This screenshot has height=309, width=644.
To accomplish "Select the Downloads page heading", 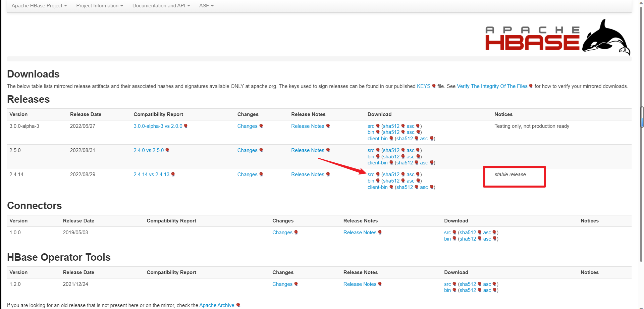I will pos(33,74).
